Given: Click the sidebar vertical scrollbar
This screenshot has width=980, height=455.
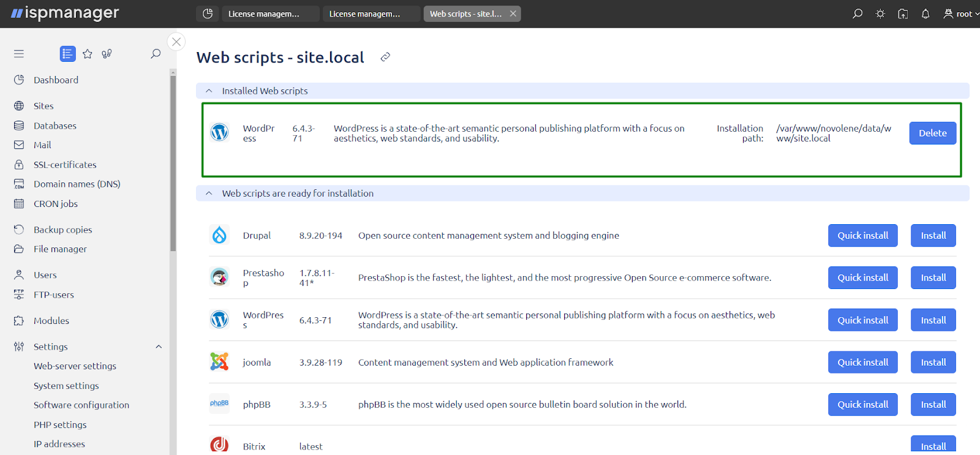Looking at the screenshot, I should click(173, 162).
